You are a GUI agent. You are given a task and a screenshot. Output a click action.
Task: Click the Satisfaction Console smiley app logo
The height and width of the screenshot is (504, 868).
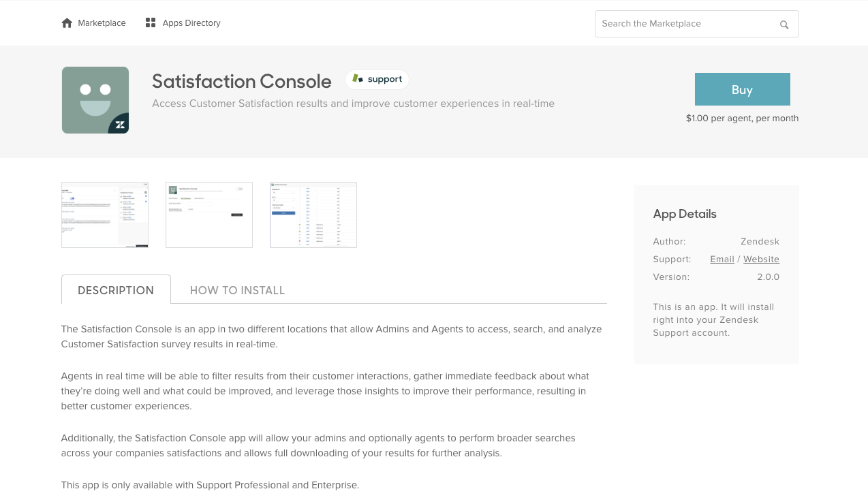click(x=95, y=100)
